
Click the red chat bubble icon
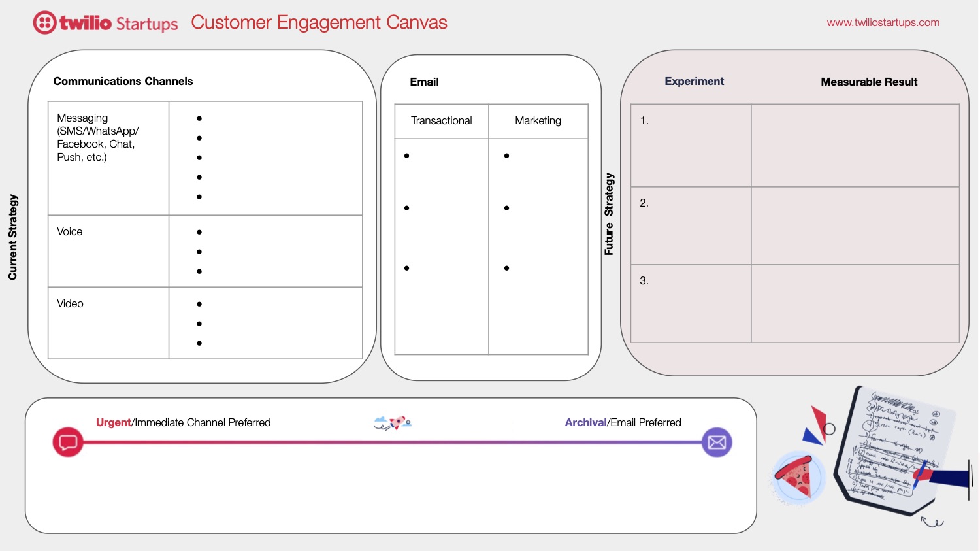[68, 442]
